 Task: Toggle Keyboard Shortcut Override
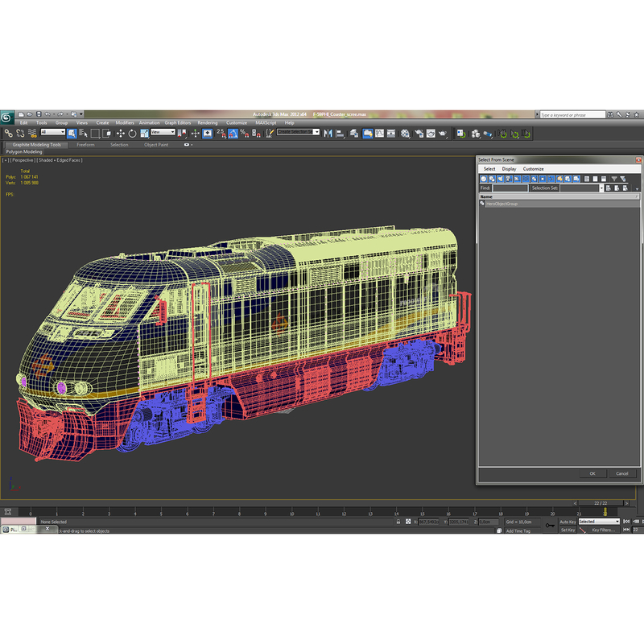tap(208, 134)
